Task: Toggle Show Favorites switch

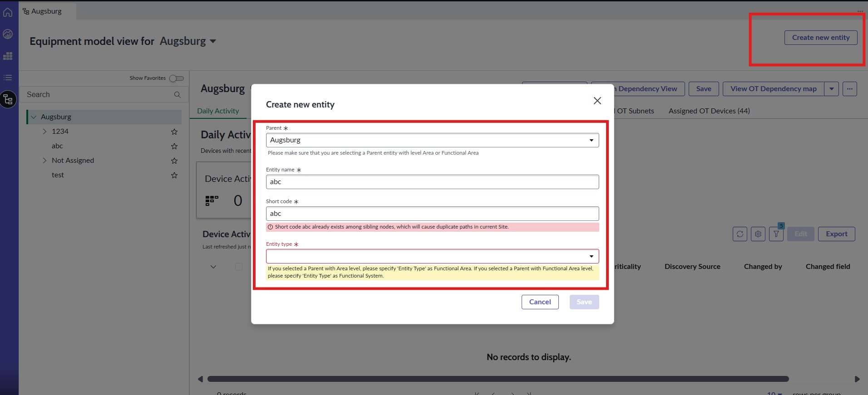Action: (x=177, y=78)
